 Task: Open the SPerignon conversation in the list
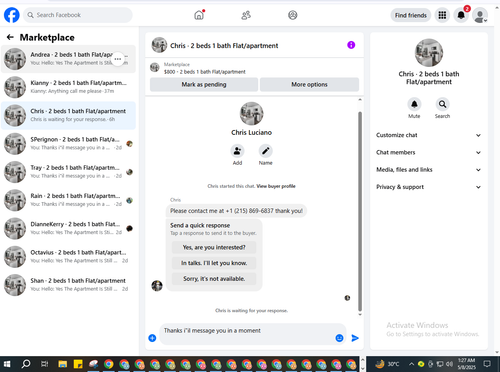[68, 144]
